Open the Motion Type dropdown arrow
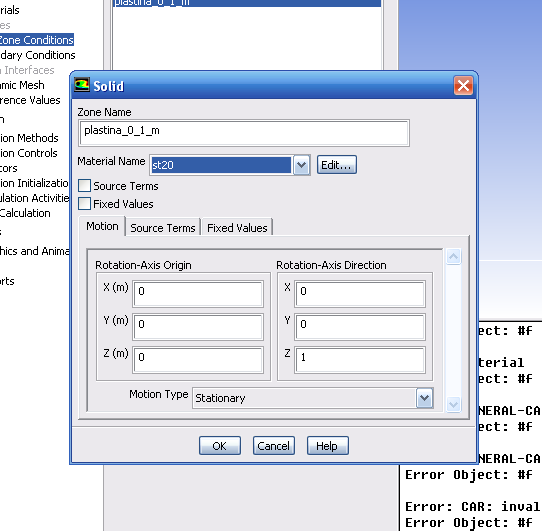This screenshot has width=542, height=531. (x=424, y=398)
